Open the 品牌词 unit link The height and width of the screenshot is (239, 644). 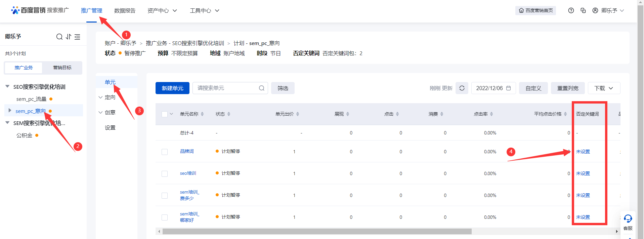(x=187, y=151)
